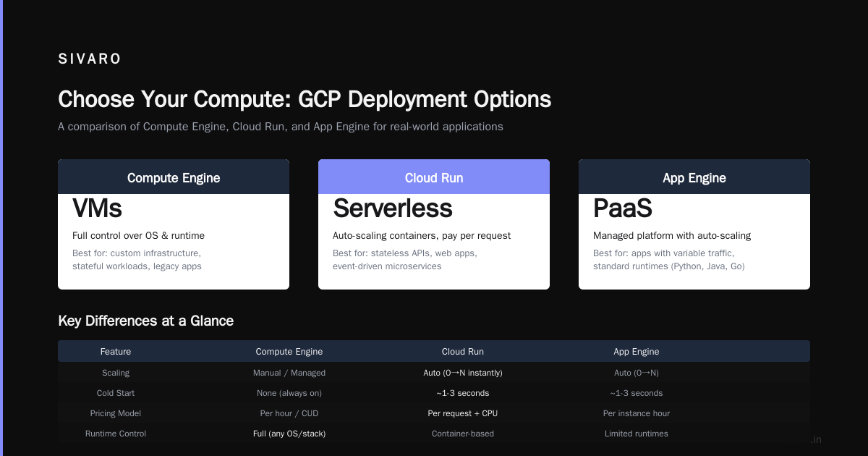This screenshot has width=868, height=456.
Task: Click the subtitle comparing Compute Engine, Cloud Run, App Engine
Action: 281,127
